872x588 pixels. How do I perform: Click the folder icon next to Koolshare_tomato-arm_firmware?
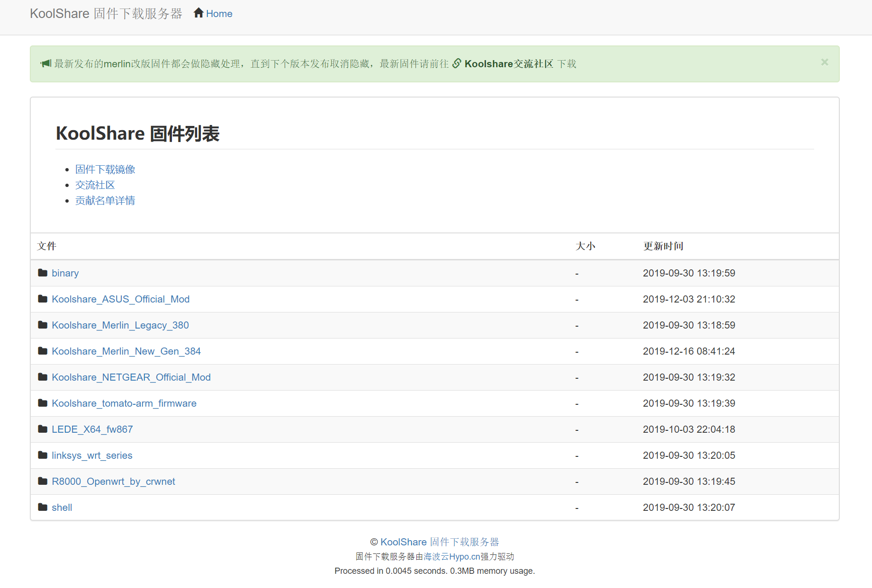pos(43,403)
